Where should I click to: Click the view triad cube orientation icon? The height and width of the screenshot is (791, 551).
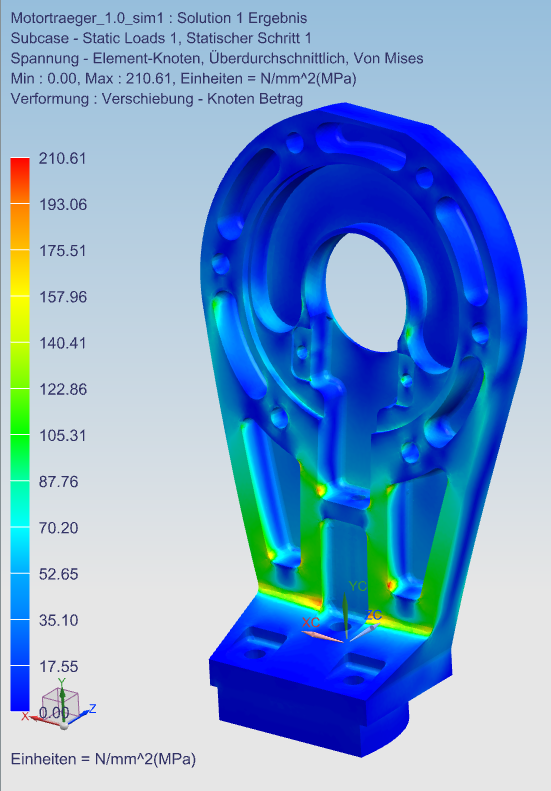coord(60,702)
